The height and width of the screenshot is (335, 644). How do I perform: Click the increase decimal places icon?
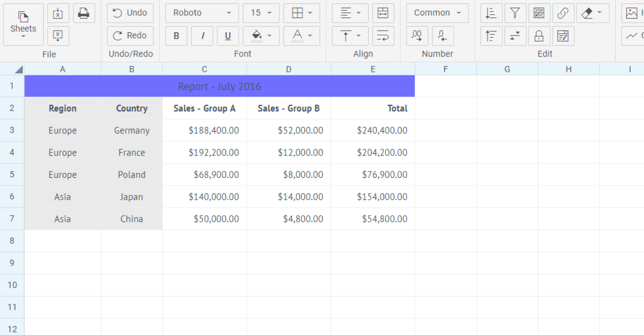click(417, 36)
